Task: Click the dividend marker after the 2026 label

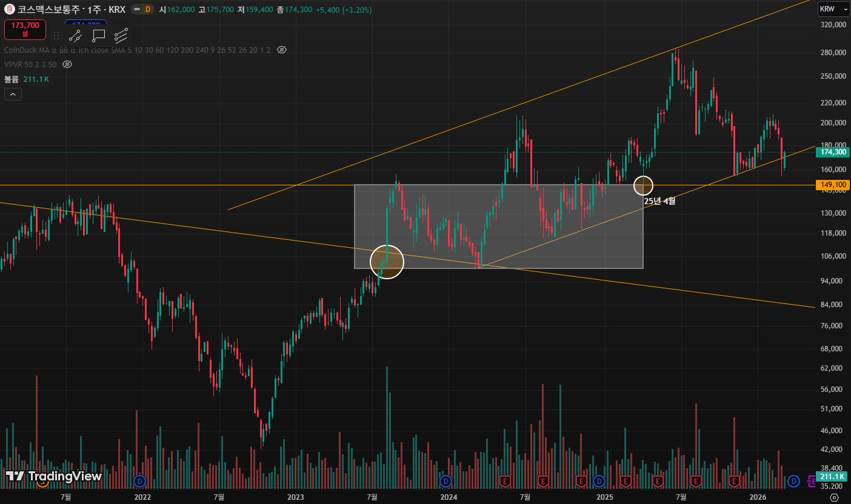Action: pyautogui.click(x=793, y=481)
